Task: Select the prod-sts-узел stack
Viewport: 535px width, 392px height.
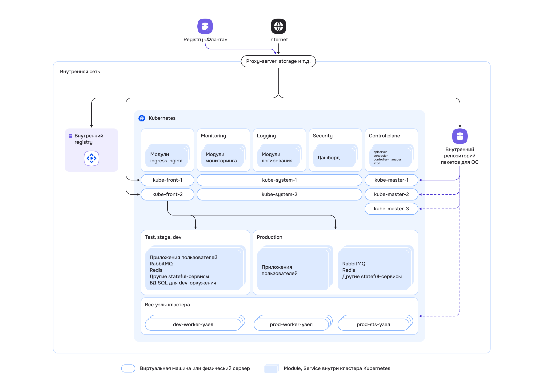Action: (373, 324)
